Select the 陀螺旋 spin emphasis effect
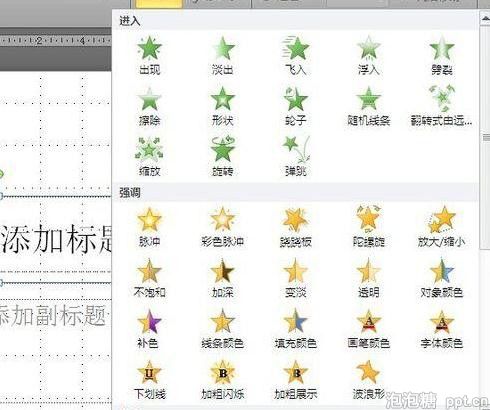 point(369,227)
